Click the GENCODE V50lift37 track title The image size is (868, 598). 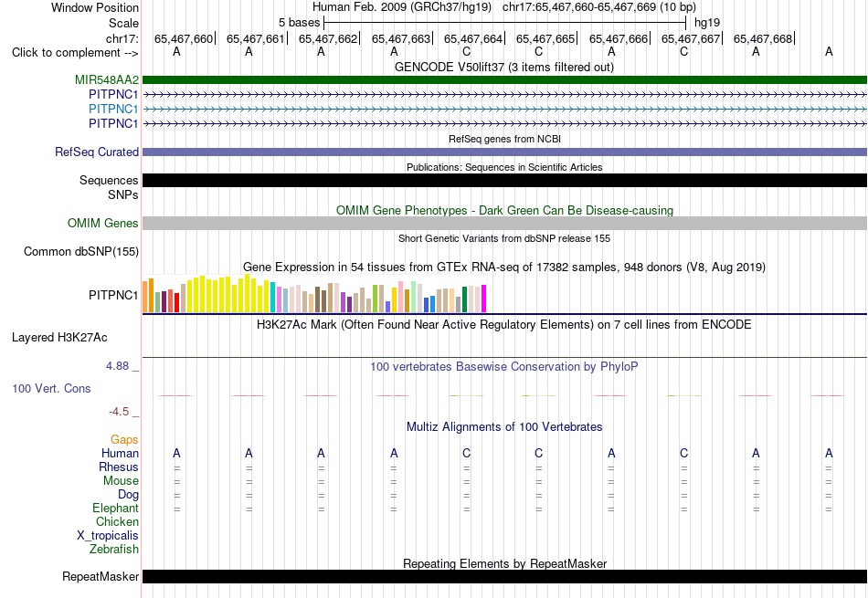pyautogui.click(x=504, y=68)
